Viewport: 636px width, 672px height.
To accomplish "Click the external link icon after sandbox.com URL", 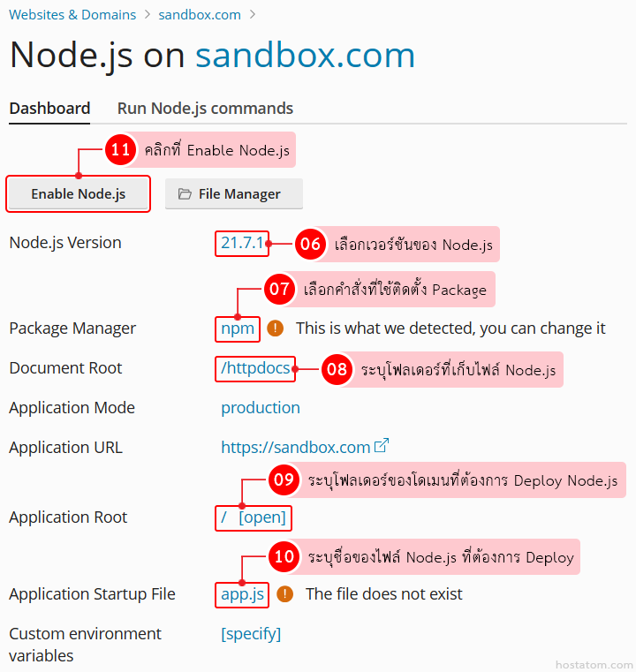I will 382,446.
